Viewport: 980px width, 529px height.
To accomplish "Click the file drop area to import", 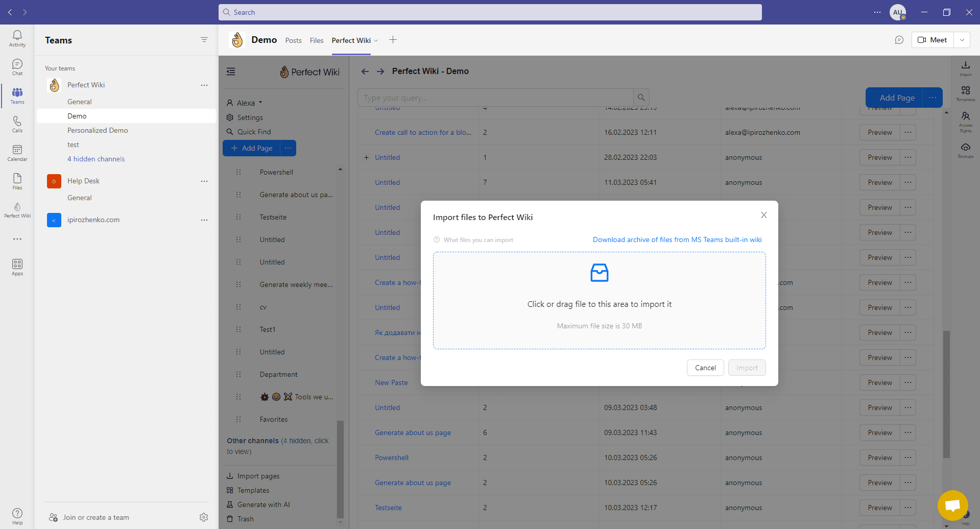I will (x=600, y=301).
